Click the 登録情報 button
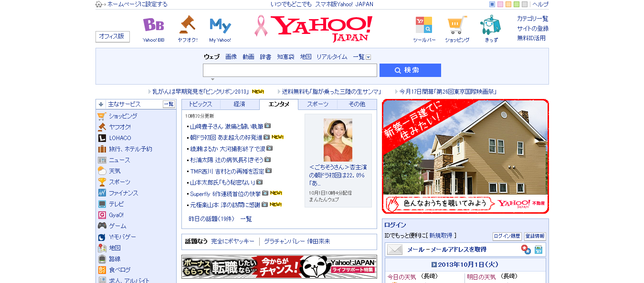Screen dimensions: 644x283 pyautogui.click(x=535, y=236)
